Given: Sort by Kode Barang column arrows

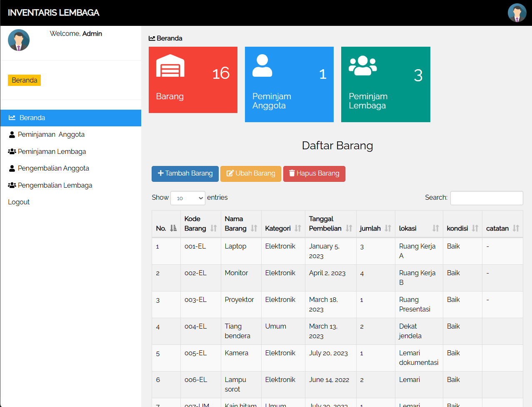Looking at the screenshot, I should pyautogui.click(x=213, y=228).
